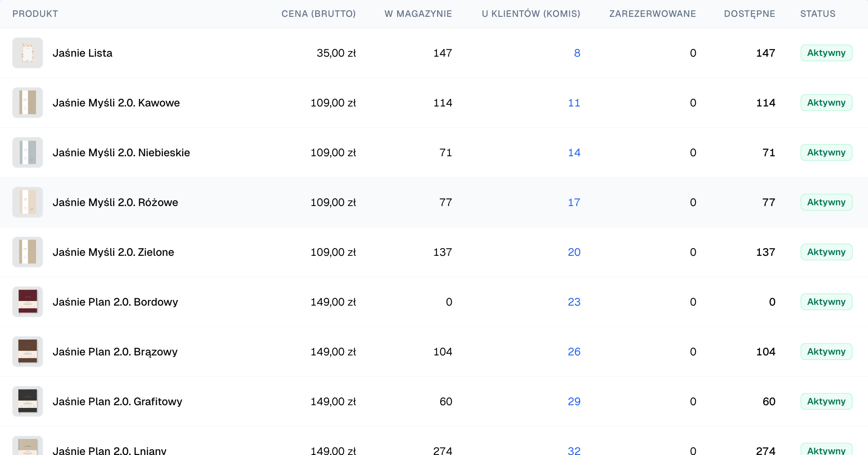
Task: Click the Aktywny badge for Jaśnie Lista
Action: (x=826, y=53)
